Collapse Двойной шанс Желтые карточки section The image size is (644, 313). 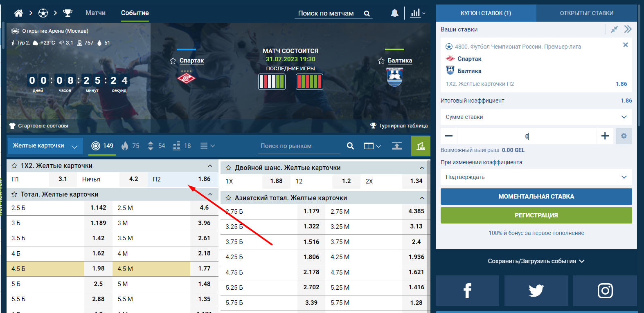[422, 168]
